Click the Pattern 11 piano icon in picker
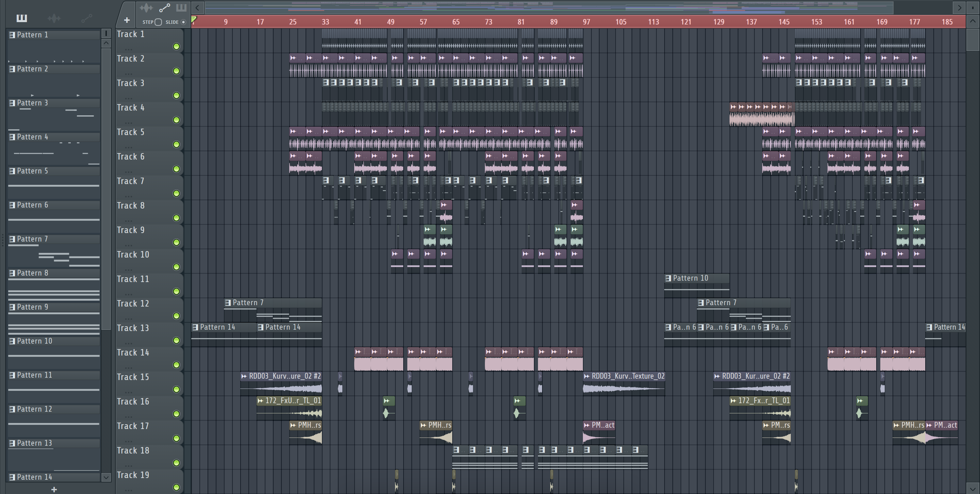The image size is (980, 494). click(12, 375)
